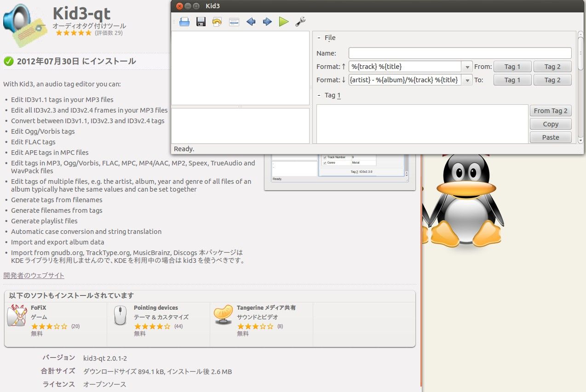Click the From Tag 2 button

pos(551,111)
